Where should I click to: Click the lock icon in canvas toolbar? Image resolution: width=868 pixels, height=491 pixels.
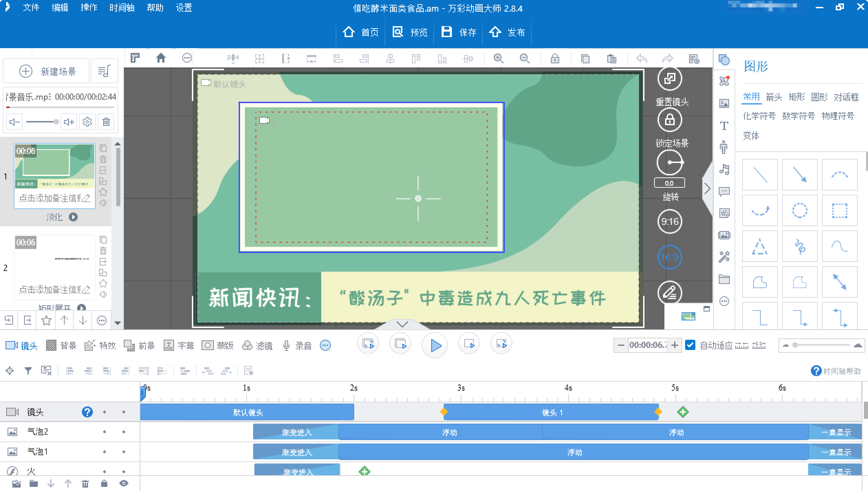[555, 58]
